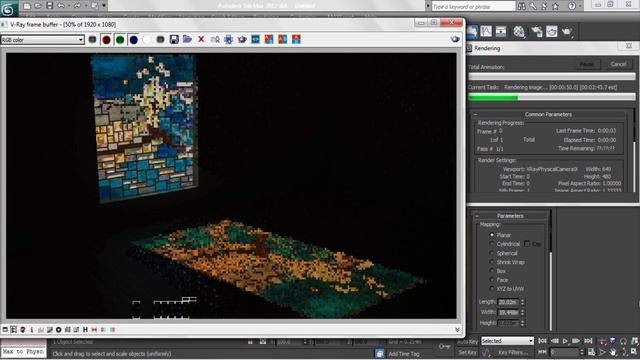Viewport: 640px width, 360px height.
Task: Select Shrink Wrap mapping radio button
Action: 492,262
